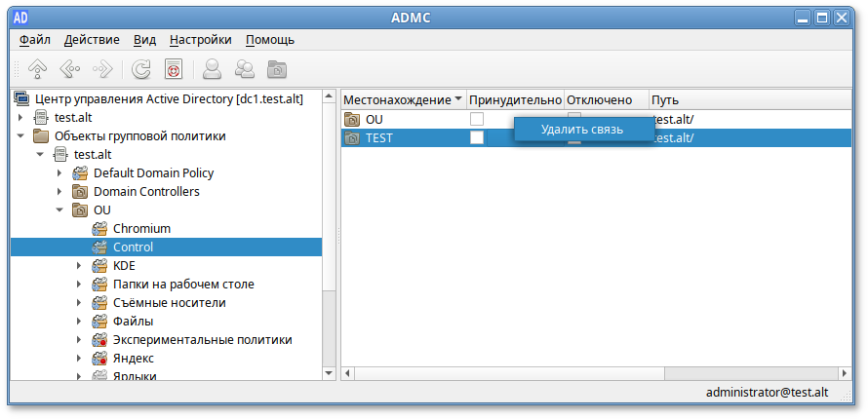Click the TEST name in table row

coord(379,138)
